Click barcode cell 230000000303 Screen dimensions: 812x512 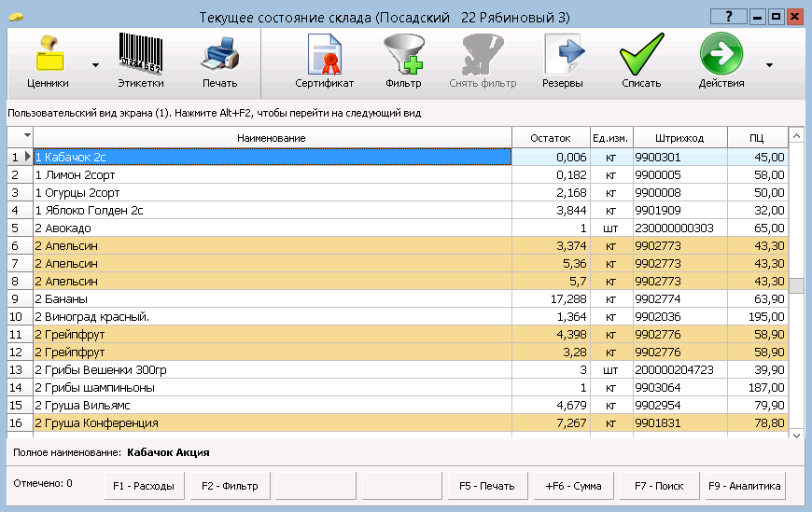pyautogui.click(x=680, y=228)
